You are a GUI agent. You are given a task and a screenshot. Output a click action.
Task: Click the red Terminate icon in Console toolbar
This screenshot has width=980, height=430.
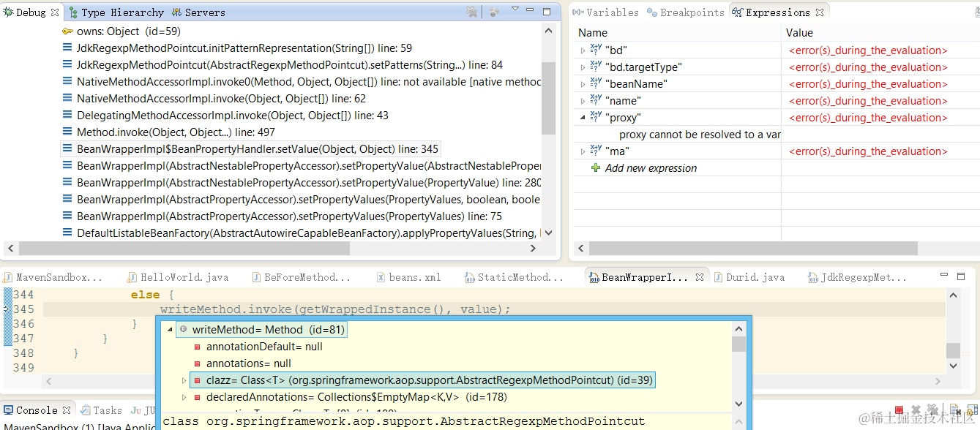(x=899, y=411)
